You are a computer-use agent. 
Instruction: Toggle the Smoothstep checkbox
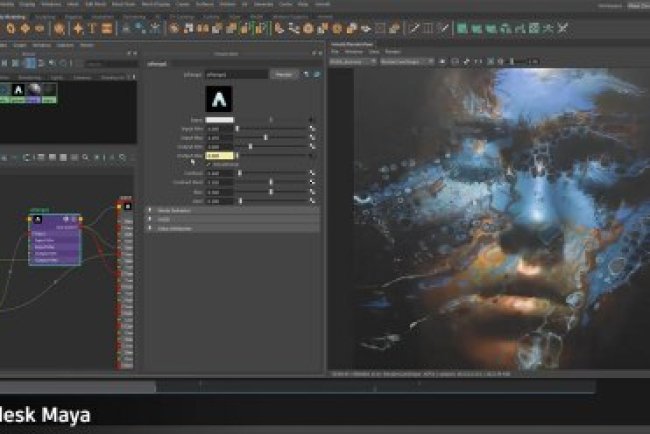coord(208,164)
